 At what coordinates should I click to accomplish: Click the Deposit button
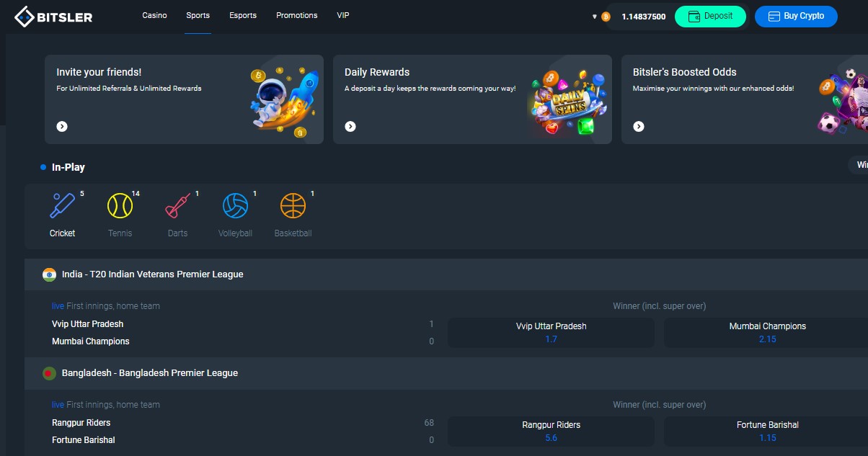[710, 17]
